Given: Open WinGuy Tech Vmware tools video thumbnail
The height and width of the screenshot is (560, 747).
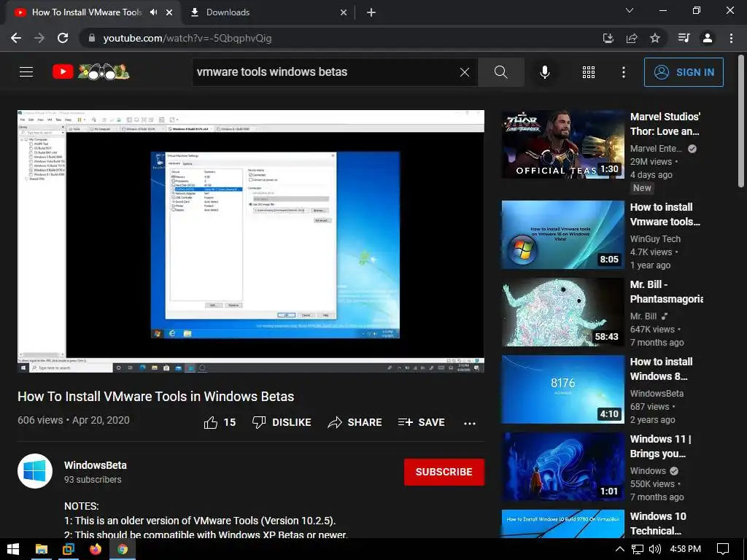Looking at the screenshot, I should click(562, 235).
